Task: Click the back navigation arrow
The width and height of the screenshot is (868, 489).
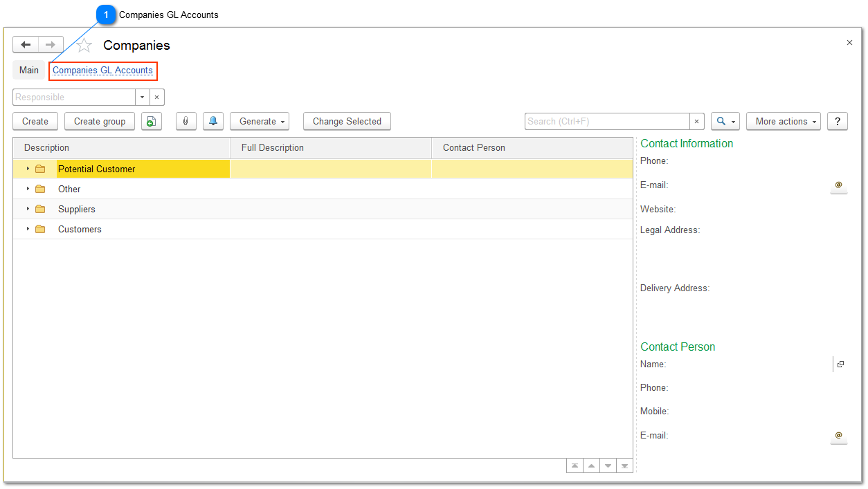Action: [x=26, y=44]
